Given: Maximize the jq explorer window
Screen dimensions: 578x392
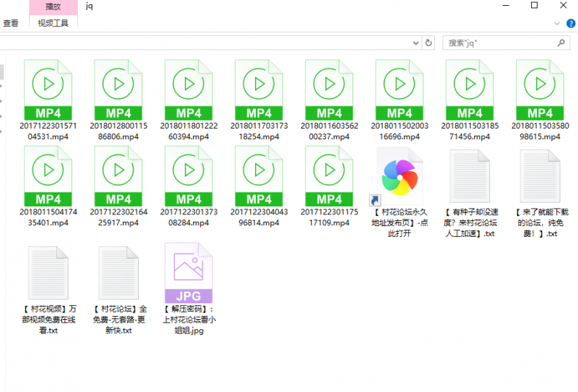Looking at the screenshot, I should [534, 6].
